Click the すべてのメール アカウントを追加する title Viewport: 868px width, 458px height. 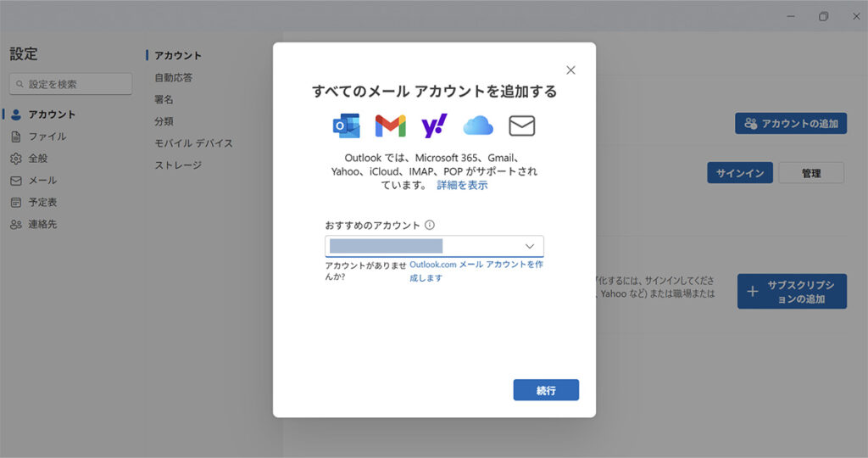(434, 92)
